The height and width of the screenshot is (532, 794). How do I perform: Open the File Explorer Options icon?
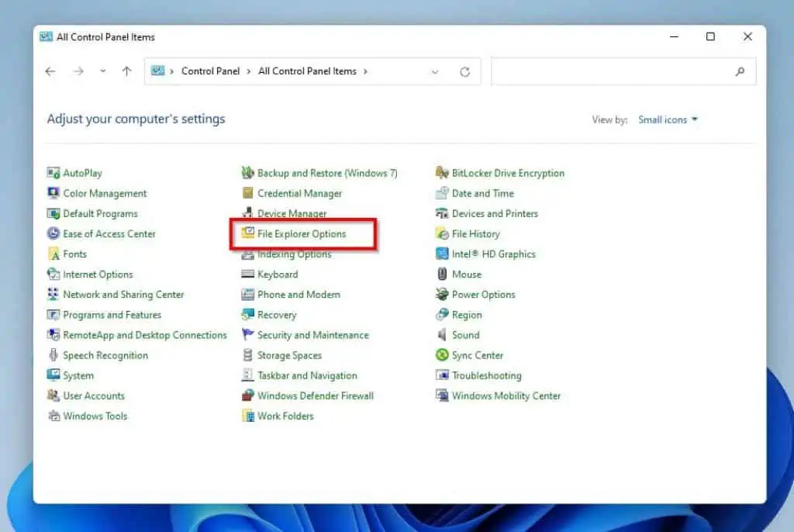coord(247,233)
